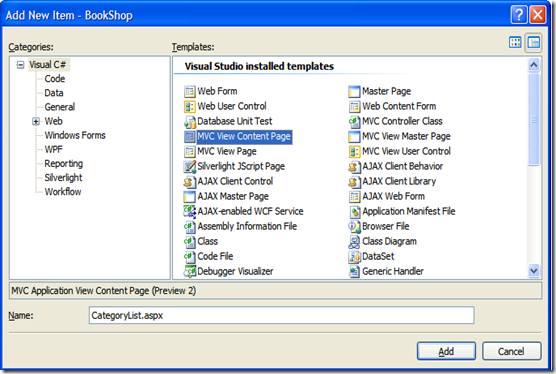Select the Web category label
Image resolution: width=556 pixels, height=374 pixels.
[54, 121]
